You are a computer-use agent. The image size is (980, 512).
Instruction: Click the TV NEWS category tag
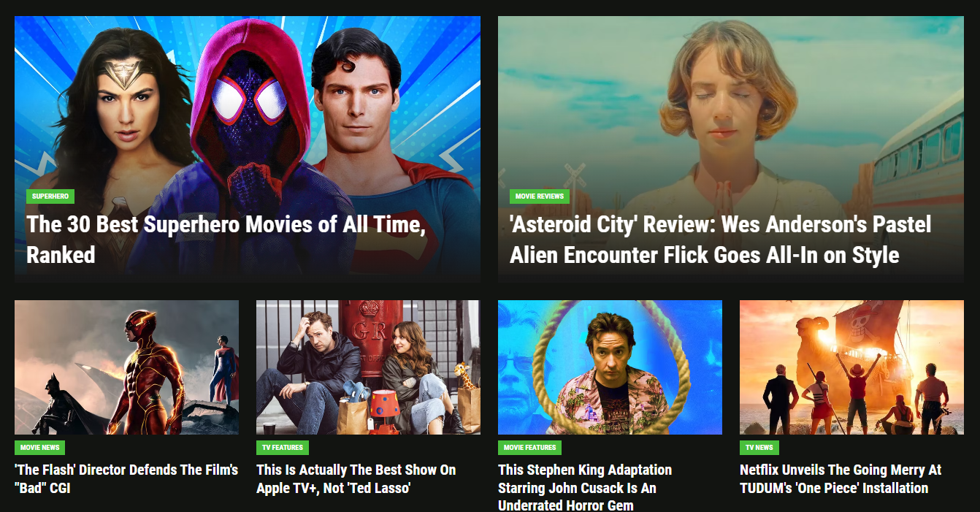pyautogui.click(x=759, y=447)
